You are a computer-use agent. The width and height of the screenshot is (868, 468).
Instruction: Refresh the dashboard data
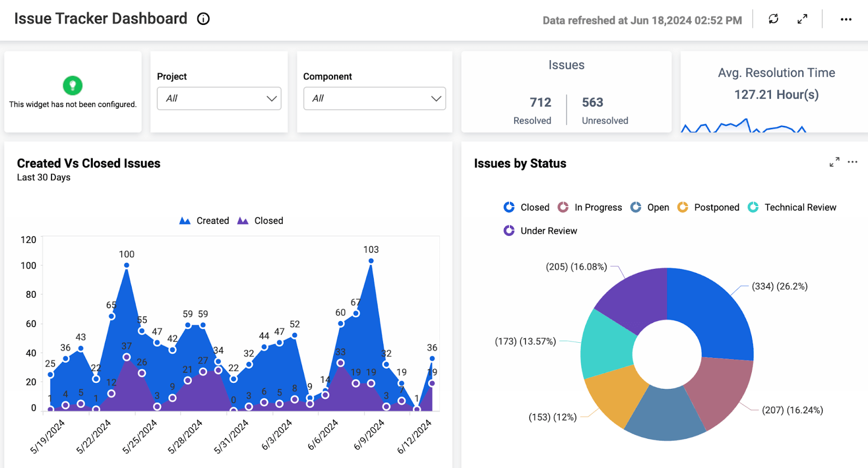coord(774,19)
